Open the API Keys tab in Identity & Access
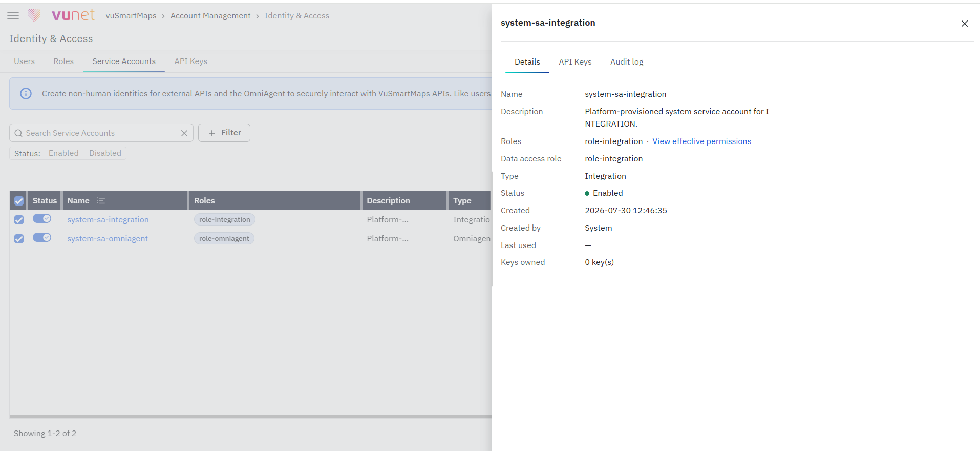The image size is (980, 451). click(x=191, y=61)
